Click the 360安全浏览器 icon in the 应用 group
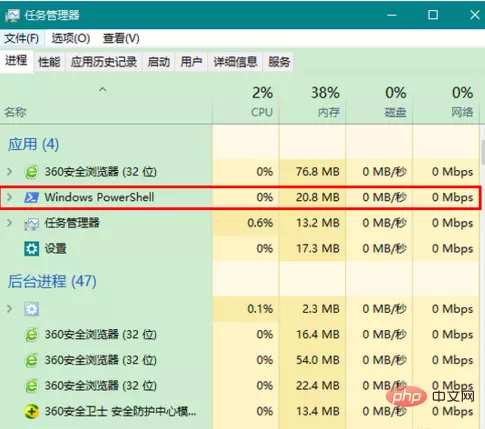 pos(31,172)
